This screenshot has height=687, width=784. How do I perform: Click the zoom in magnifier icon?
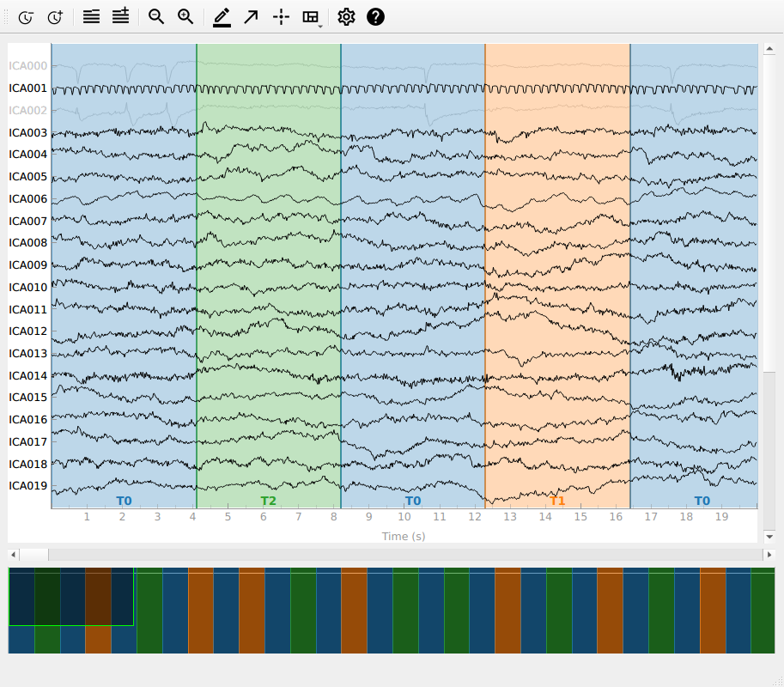[x=185, y=16]
